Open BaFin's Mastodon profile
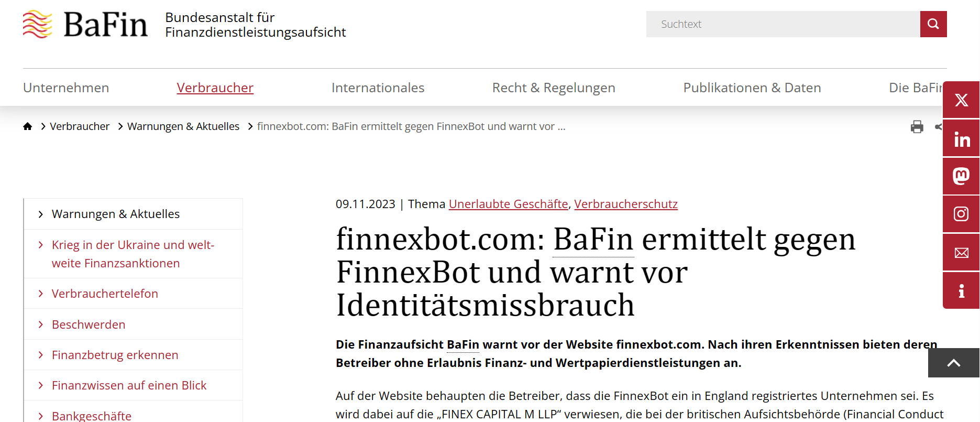Image resolution: width=980 pixels, height=422 pixels. pos(961,176)
